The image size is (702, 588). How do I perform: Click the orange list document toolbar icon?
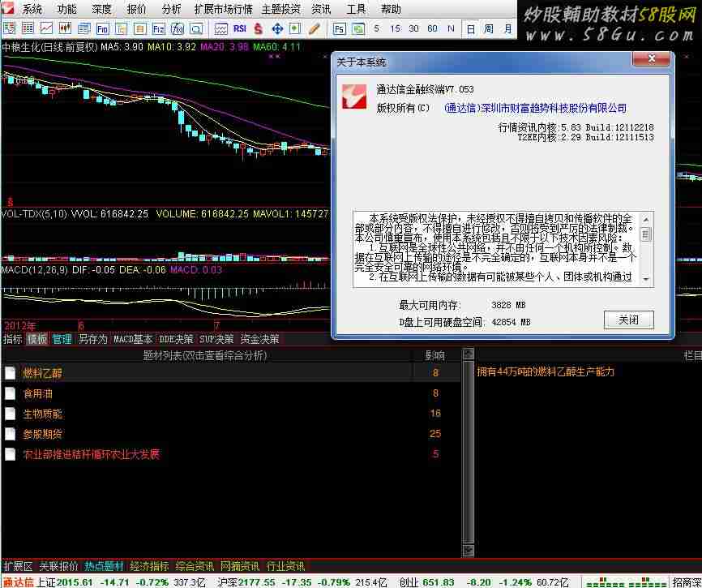pyautogui.click(x=140, y=28)
